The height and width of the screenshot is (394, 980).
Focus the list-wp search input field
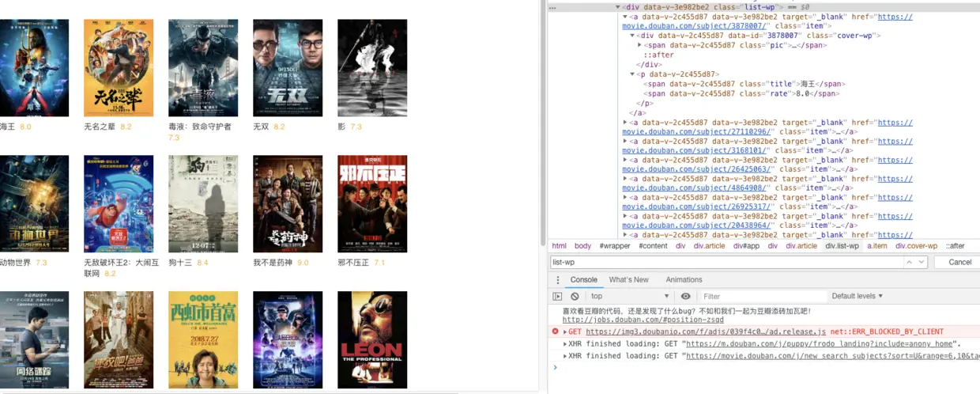[727, 262]
